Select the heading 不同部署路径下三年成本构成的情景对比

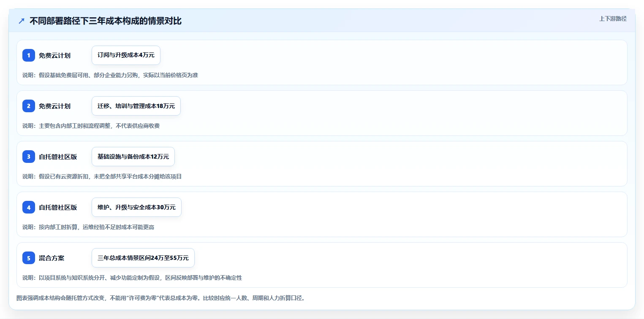(x=106, y=21)
